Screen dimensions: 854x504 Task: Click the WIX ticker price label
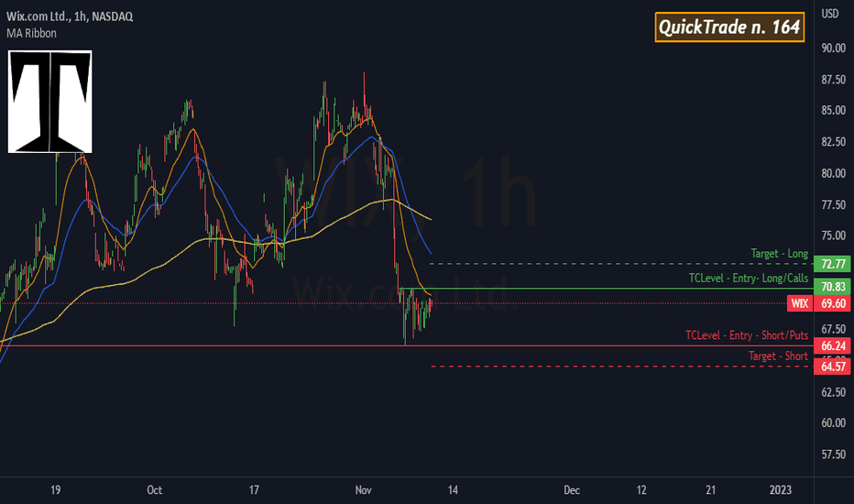pyautogui.click(x=800, y=303)
